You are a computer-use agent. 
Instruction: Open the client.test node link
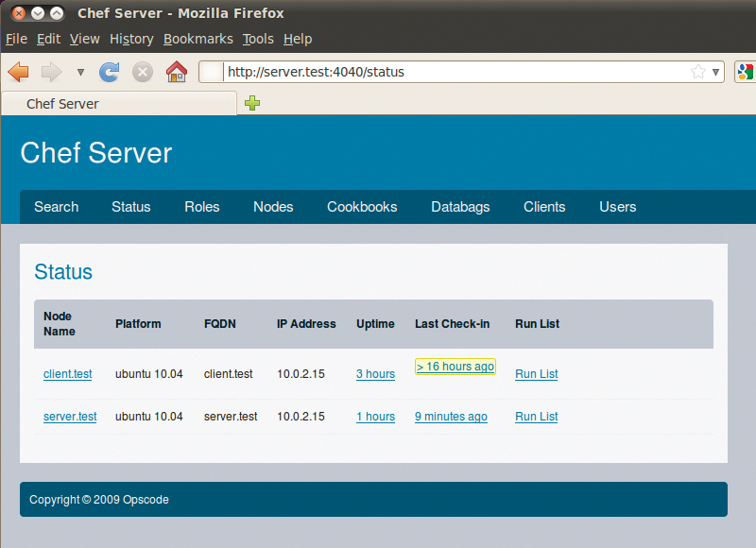pyautogui.click(x=67, y=374)
